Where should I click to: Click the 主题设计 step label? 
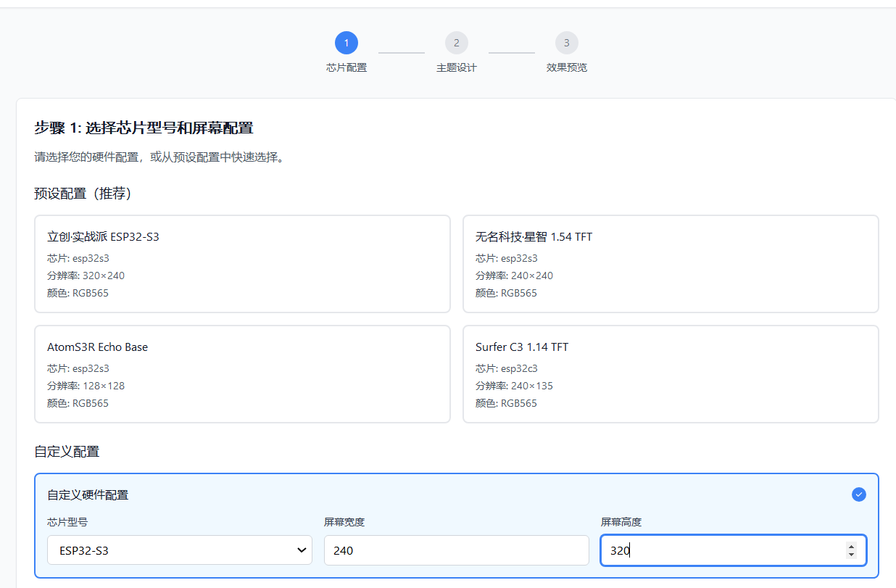click(456, 67)
